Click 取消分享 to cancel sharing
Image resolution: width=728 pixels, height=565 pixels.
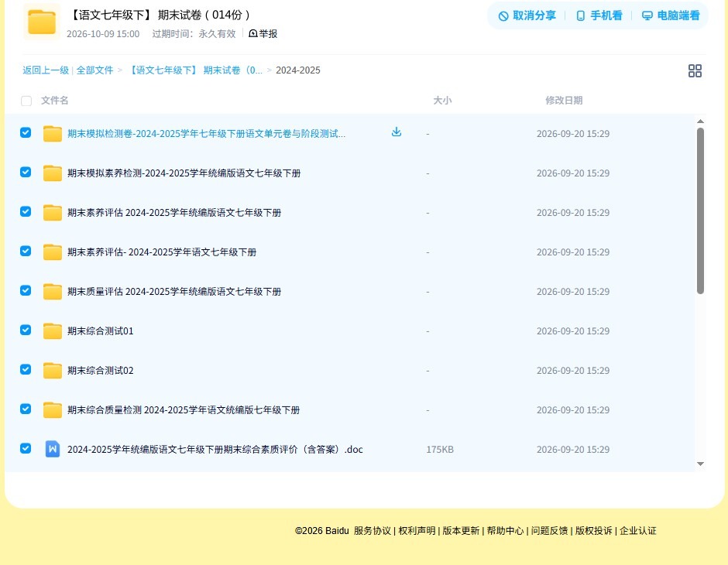point(527,15)
